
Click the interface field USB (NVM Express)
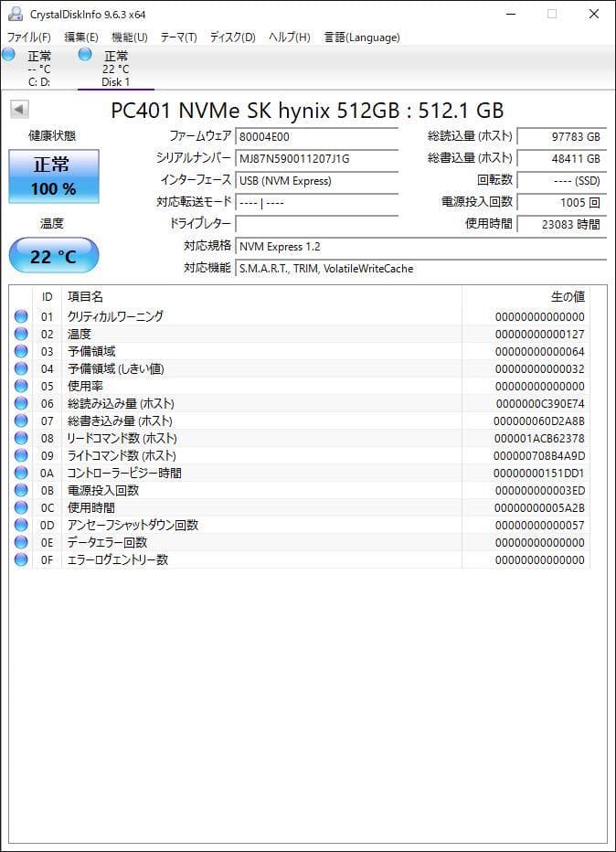[x=317, y=180]
